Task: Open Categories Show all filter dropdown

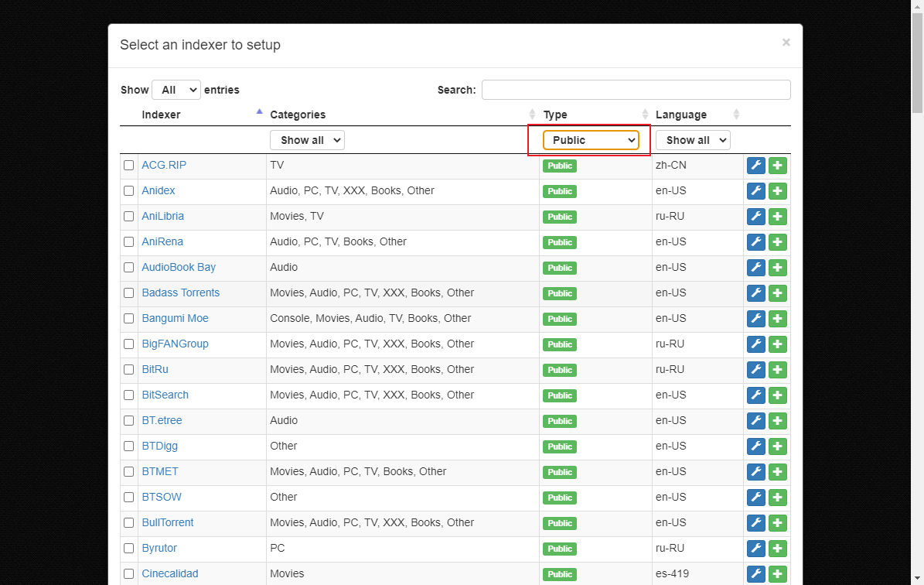Action: click(307, 140)
